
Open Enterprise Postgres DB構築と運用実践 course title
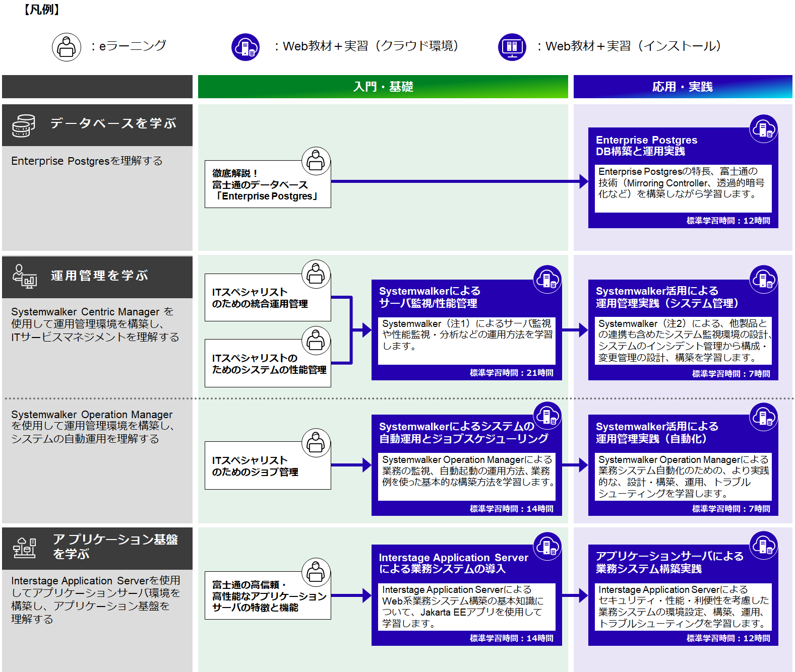coord(646,146)
